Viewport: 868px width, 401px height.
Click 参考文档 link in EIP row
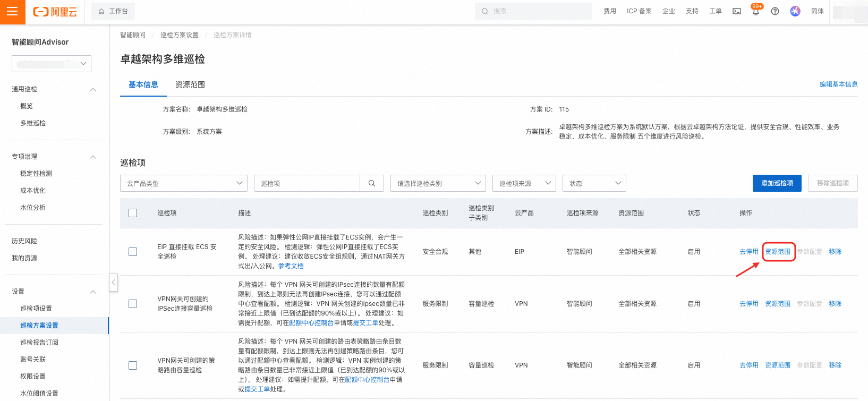[291, 266]
